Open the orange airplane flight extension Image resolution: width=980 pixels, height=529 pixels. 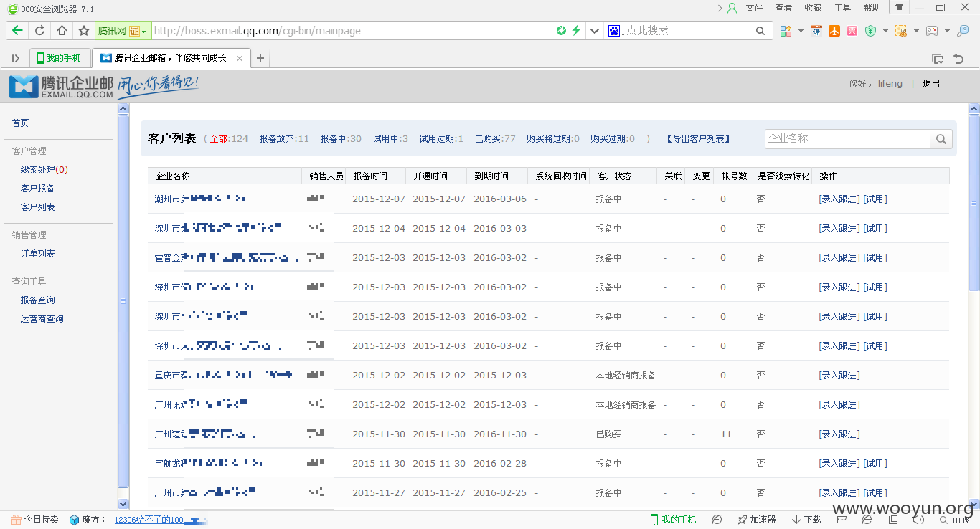(834, 31)
